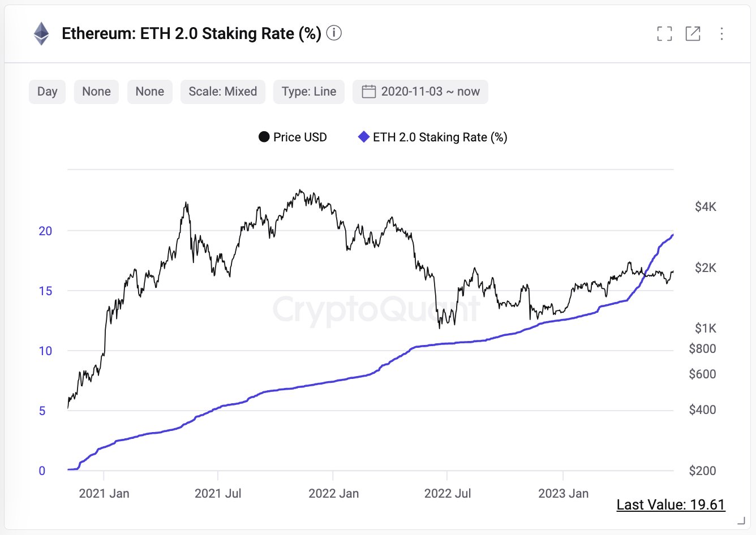The width and height of the screenshot is (756, 535).
Task: Open chart in new window icon
Action: pos(693,34)
